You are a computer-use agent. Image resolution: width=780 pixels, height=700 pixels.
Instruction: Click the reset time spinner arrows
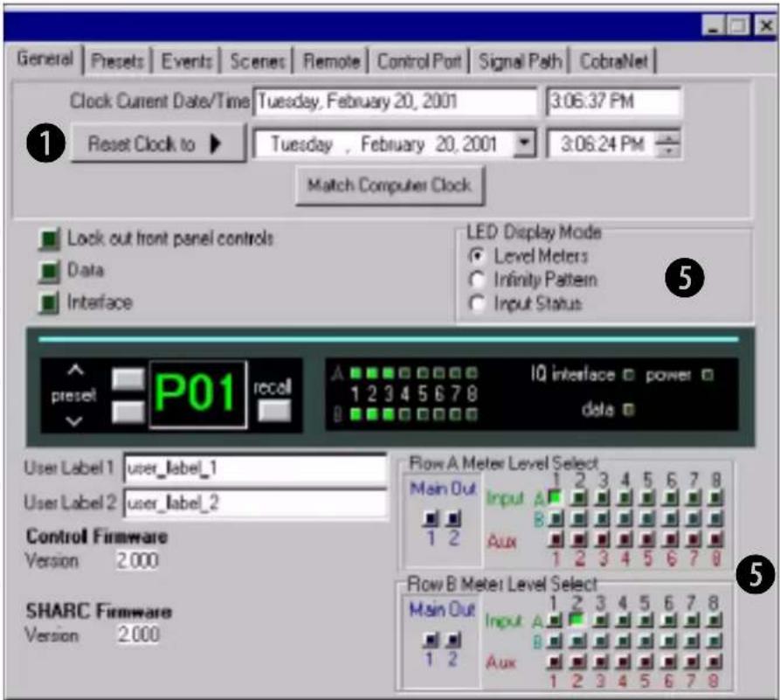[667, 144]
